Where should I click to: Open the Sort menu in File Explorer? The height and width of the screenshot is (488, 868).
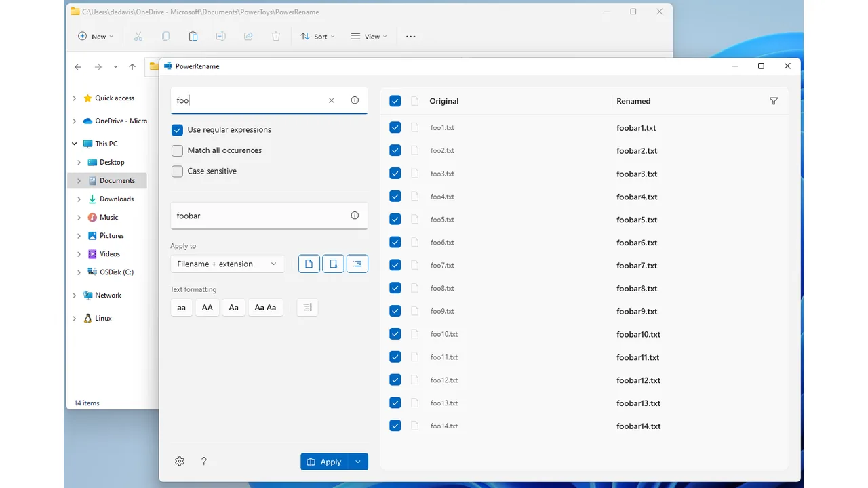[x=317, y=37]
